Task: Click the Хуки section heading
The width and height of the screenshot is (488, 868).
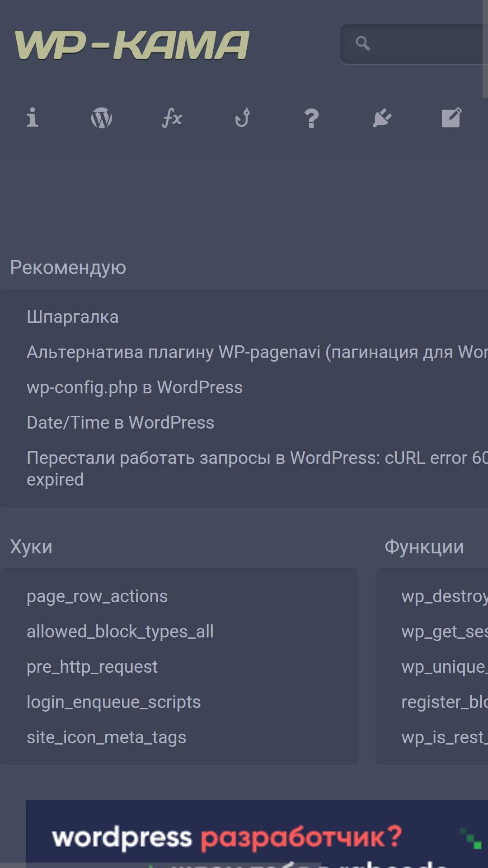Action: coord(31,547)
